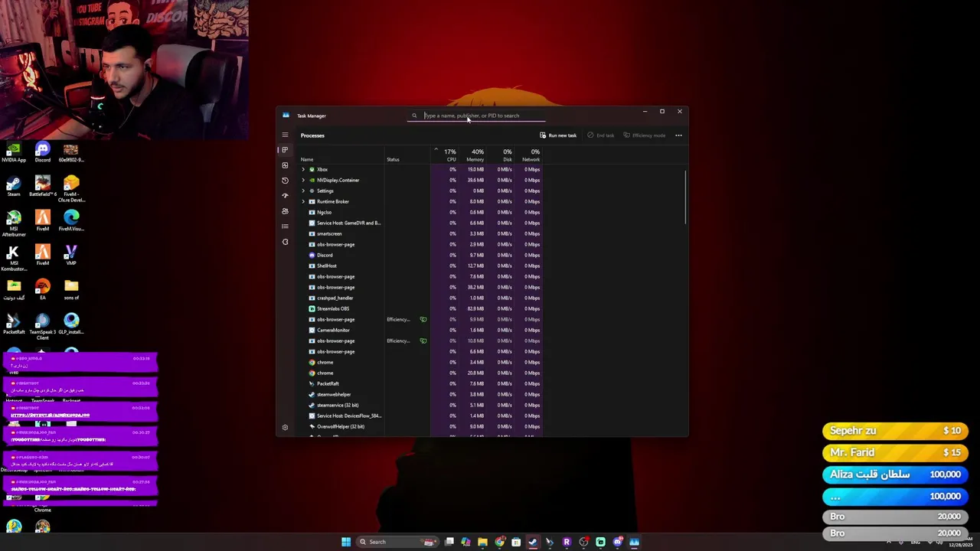Open Steam from the taskbar
980x551 pixels.
coord(533,542)
